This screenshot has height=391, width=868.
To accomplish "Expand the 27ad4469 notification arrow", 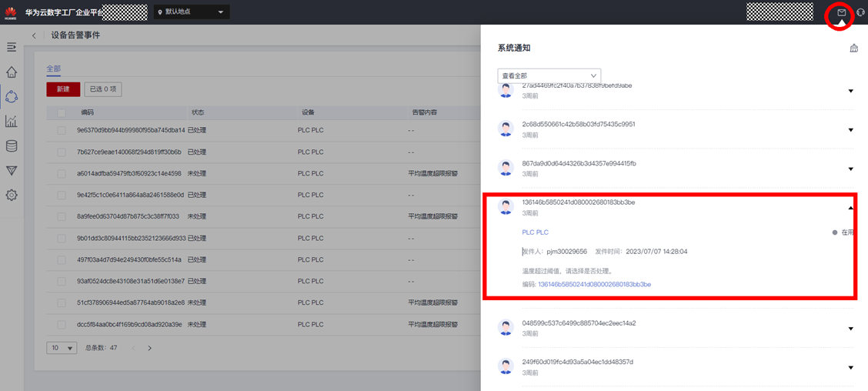I will 851,91.
